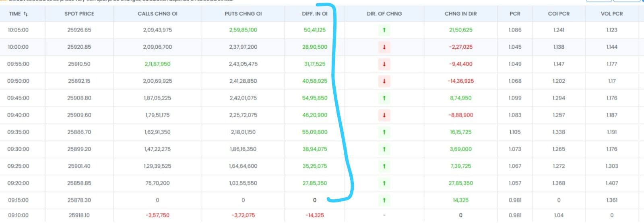
Task: Click the red down arrow in 09:40:00 row
Action: click(384, 115)
